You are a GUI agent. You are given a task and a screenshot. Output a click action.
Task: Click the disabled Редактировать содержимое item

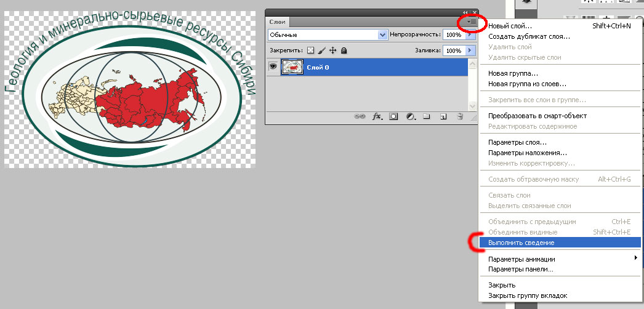pos(560,126)
